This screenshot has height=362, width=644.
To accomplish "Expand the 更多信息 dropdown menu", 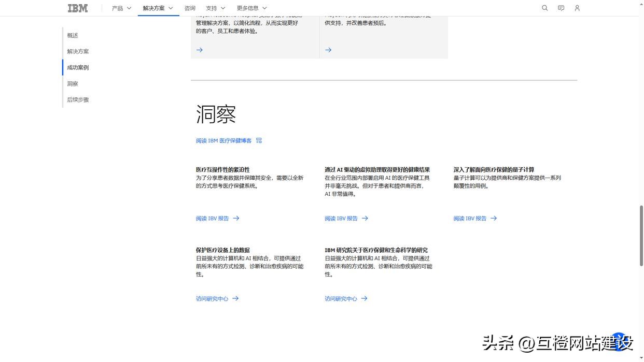I will pos(251,7).
